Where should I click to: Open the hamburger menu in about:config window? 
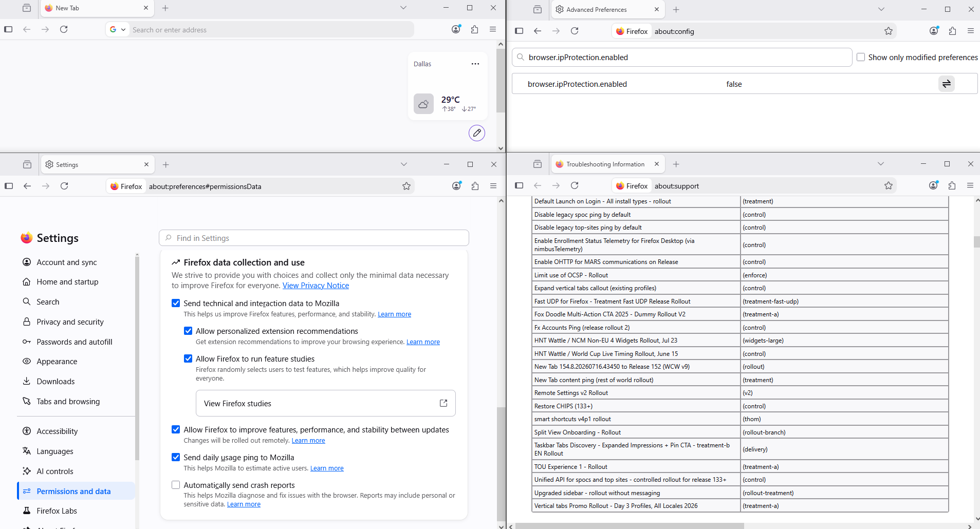[971, 31]
